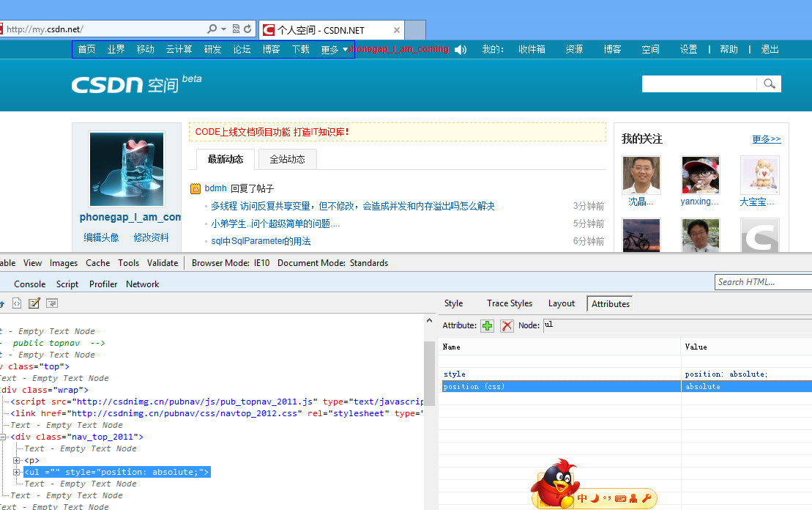The image size is (812, 510).
Task: Add an attribute with the green plus icon
Action: click(488, 325)
